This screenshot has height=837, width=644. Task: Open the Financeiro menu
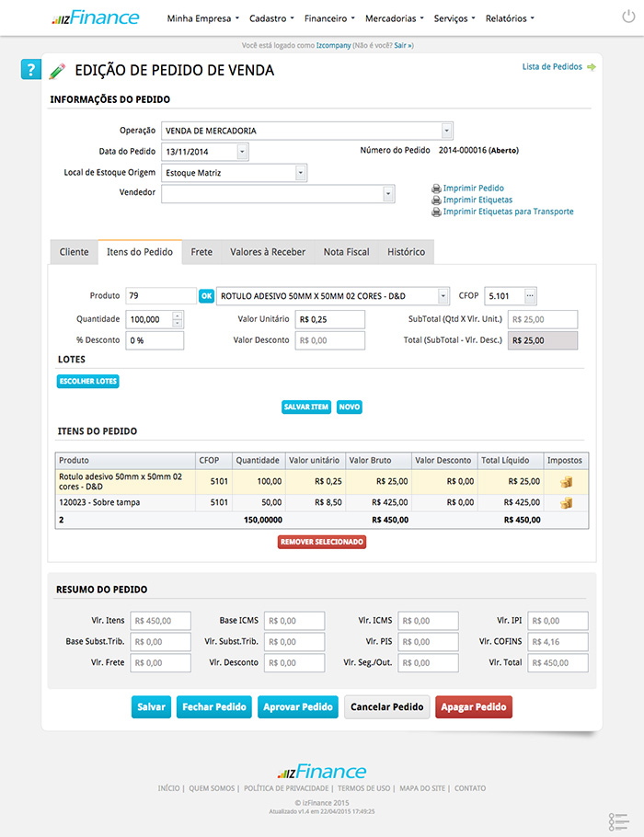click(x=329, y=18)
